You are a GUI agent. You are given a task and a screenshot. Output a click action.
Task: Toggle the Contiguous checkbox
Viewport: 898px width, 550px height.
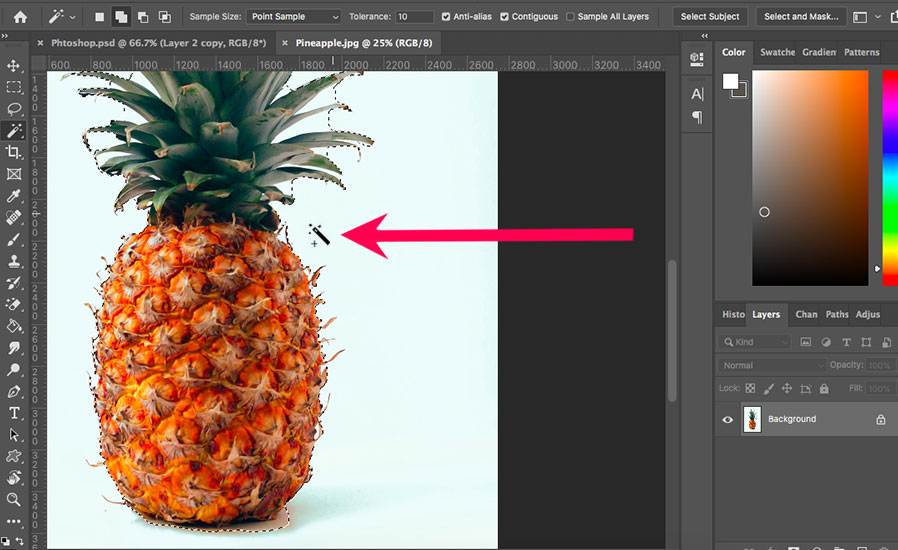504,17
